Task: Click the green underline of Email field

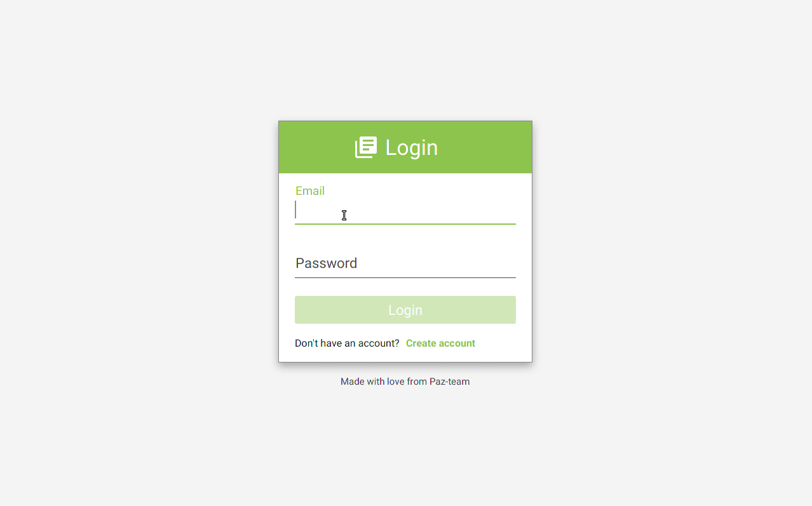Action: coord(405,224)
